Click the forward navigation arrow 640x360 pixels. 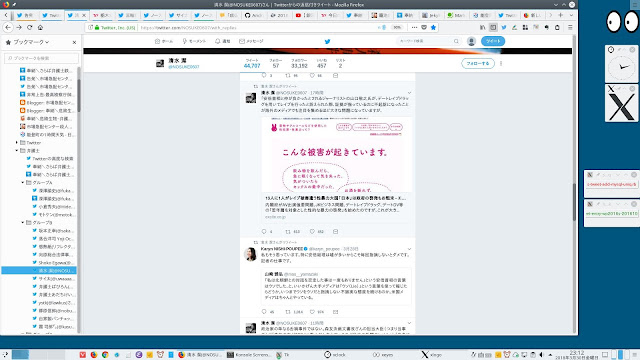(19, 27)
